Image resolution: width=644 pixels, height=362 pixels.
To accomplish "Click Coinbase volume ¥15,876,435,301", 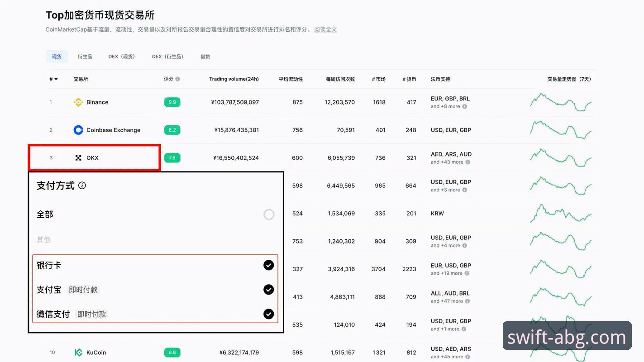I will [x=237, y=130].
